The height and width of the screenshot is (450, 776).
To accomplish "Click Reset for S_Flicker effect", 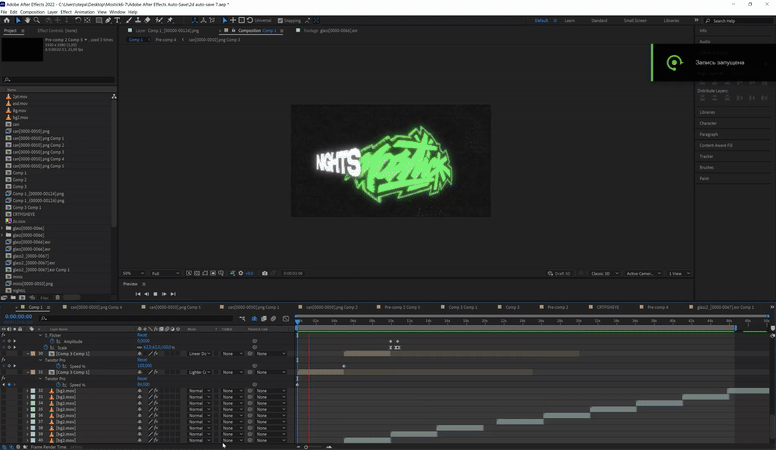I will tap(142, 335).
